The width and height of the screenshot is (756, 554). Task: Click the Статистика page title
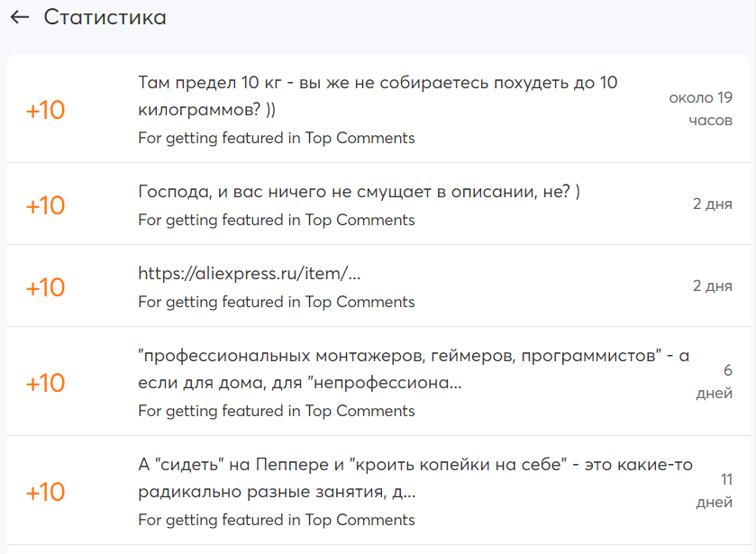(x=105, y=18)
